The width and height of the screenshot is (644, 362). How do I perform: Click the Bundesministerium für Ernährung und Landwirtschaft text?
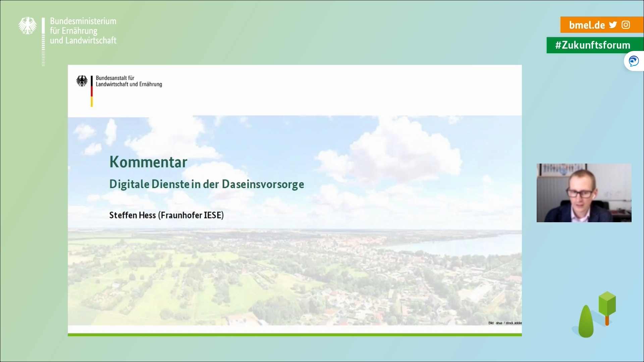tap(83, 31)
